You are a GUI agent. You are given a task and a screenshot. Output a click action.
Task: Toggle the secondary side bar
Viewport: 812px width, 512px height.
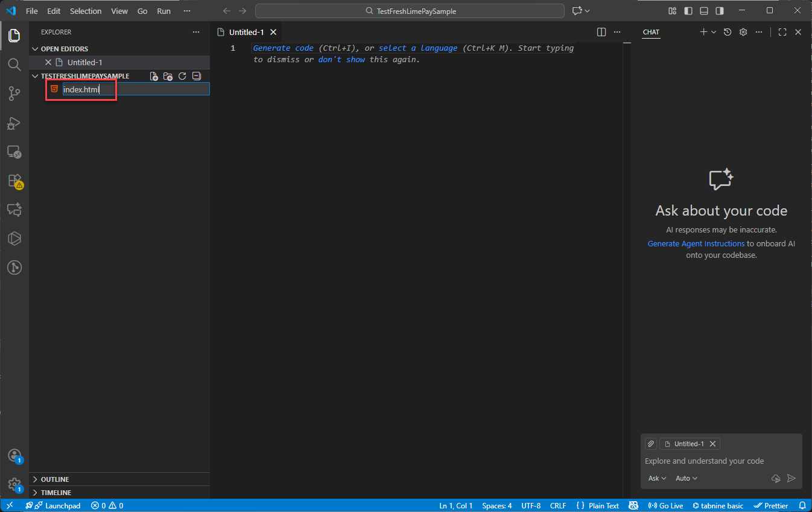(720, 11)
